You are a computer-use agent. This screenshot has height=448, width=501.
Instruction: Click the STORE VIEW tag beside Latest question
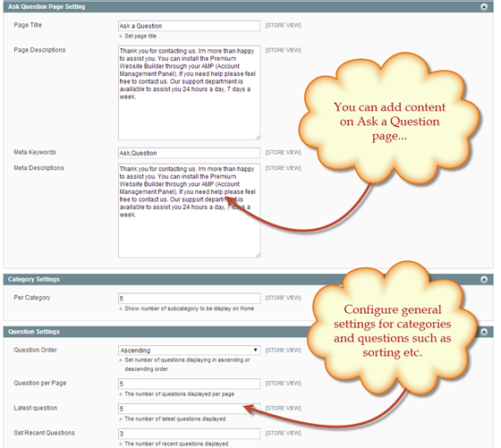283,409
